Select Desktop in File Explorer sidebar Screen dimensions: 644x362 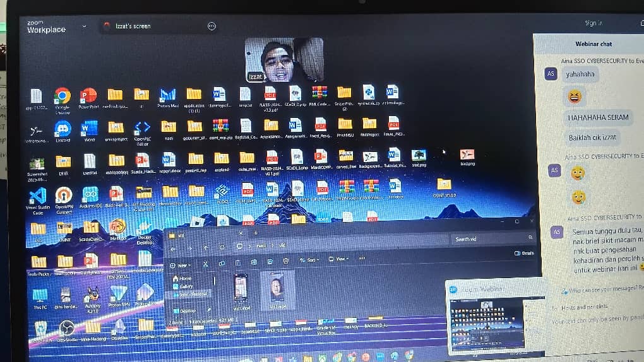tap(184, 311)
